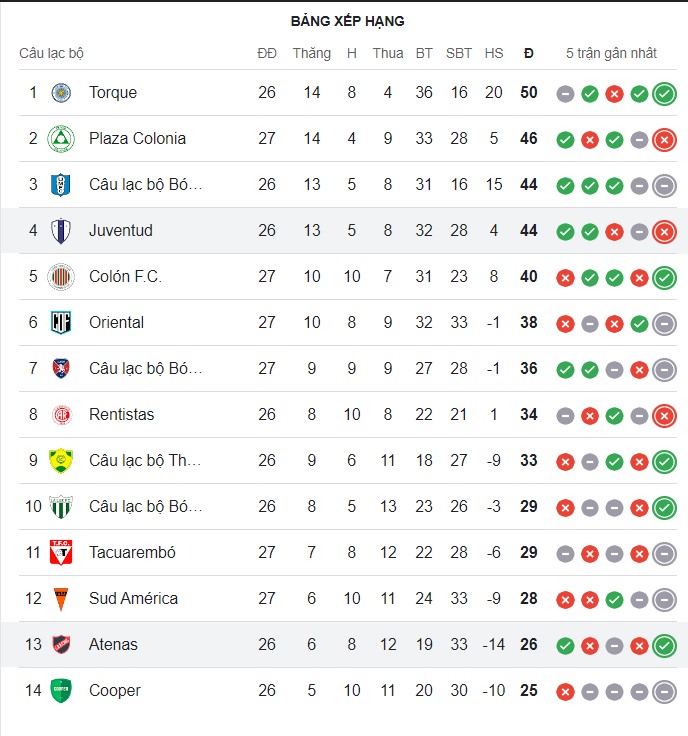Click the Juventud team badge
This screenshot has height=736, width=688.
pyautogui.click(x=61, y=231)
